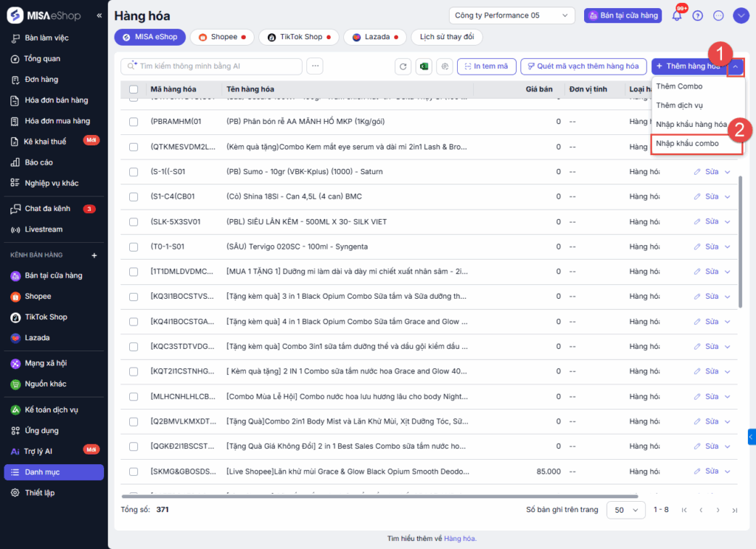
Task: Check row (PBRAMHM(01 checkbox
Action: 134,122
